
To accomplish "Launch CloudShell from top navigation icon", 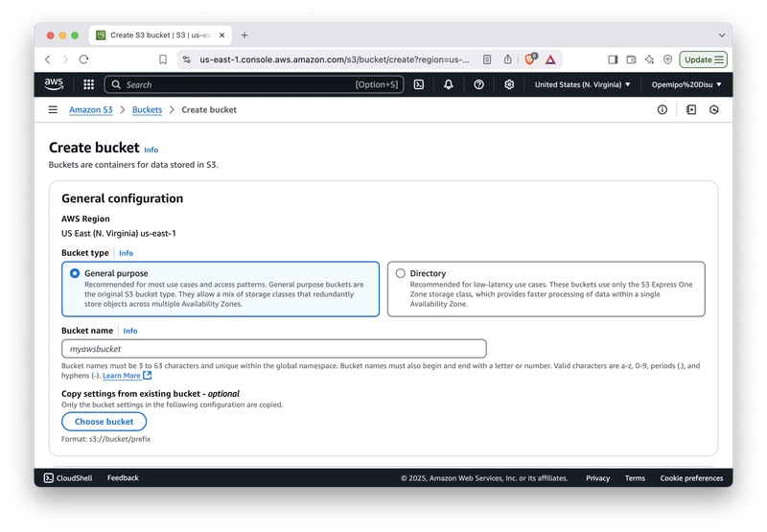I will (419, 84).
